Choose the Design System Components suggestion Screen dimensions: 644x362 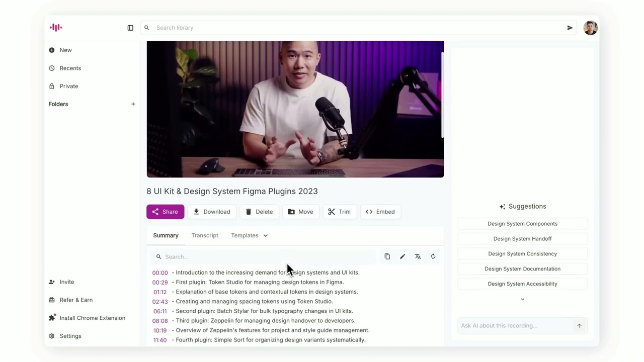coord(522,223)
